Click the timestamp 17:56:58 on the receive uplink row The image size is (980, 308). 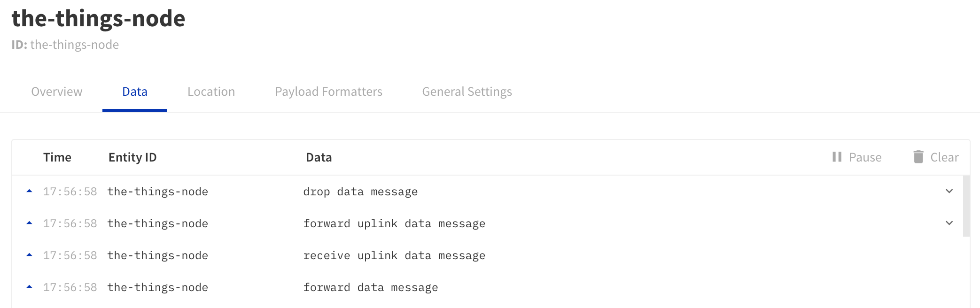point(70,255)
